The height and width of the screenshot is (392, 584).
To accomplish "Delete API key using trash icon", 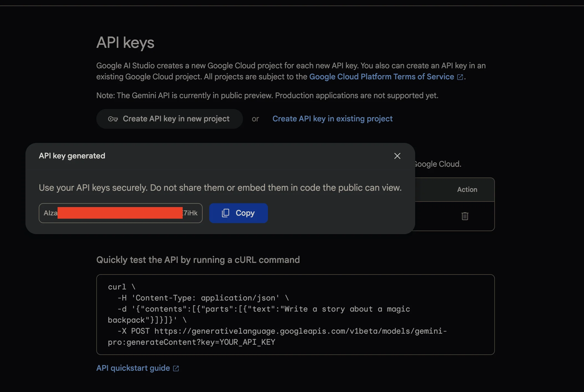I will point(465,216).
